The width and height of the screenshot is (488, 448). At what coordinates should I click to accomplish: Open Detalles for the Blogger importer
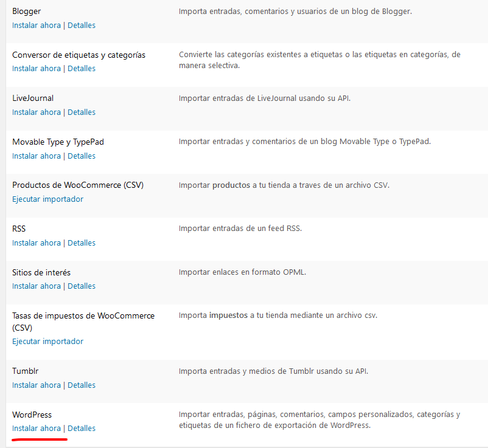pos(82,25)
